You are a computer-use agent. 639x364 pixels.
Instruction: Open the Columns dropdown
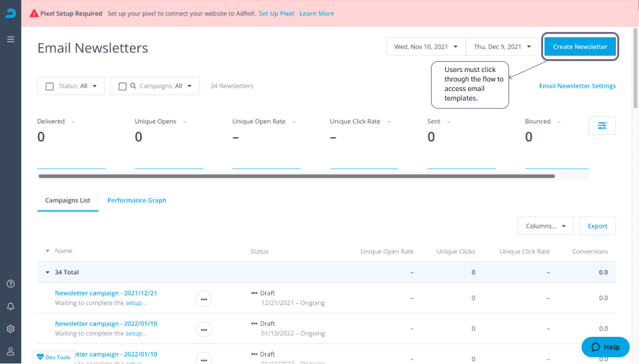(546, 226)
